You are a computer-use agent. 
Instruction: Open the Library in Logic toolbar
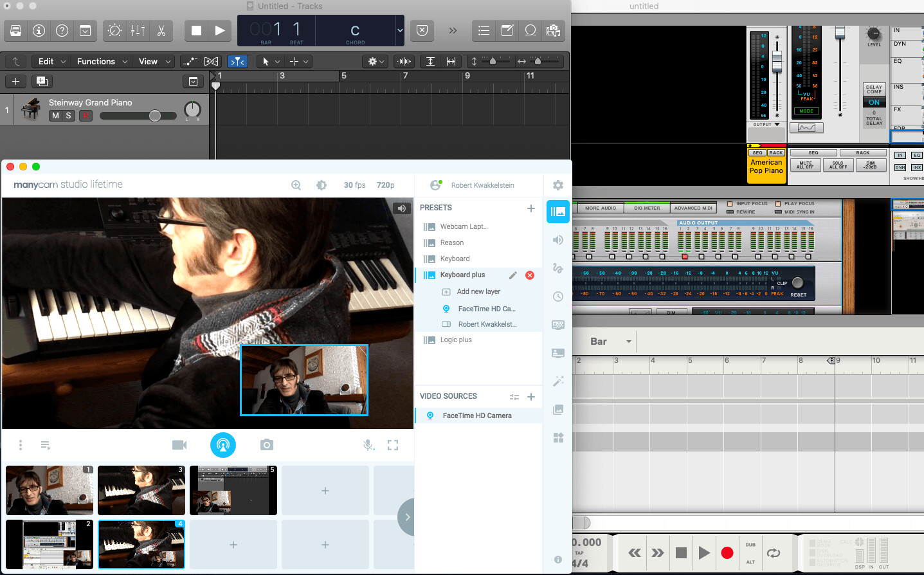tap(16, 30)
